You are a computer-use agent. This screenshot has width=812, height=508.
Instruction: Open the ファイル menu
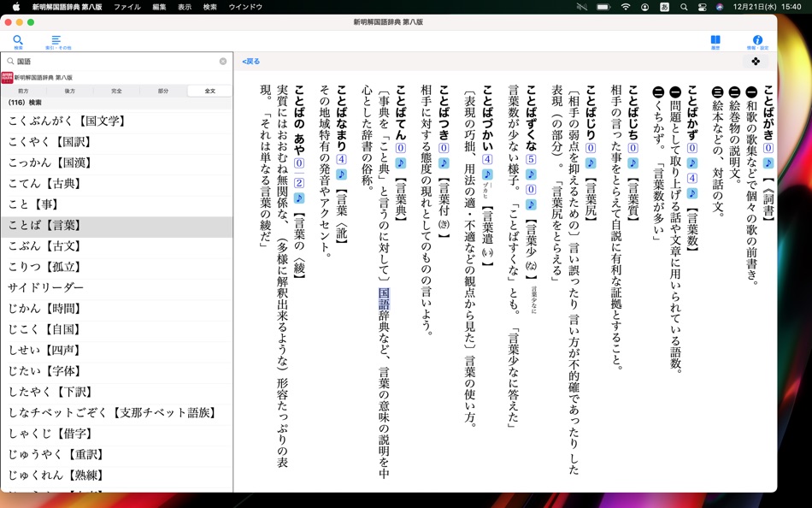click(x=127, y=7)
